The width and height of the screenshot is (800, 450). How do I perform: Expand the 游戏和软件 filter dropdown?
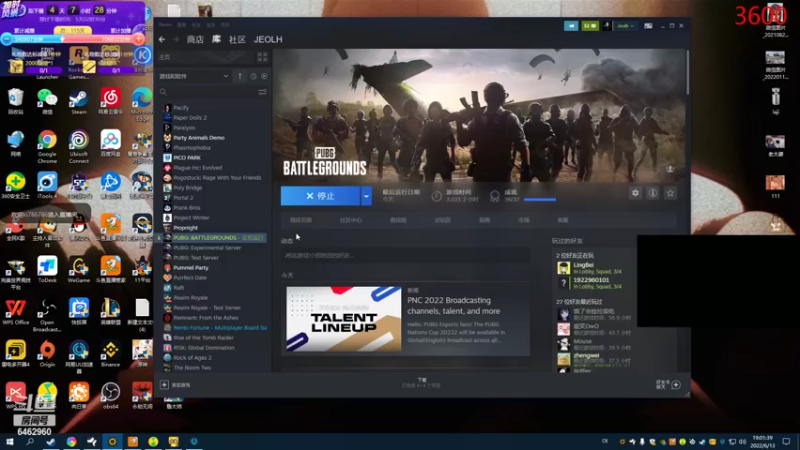tap(194, 76)
